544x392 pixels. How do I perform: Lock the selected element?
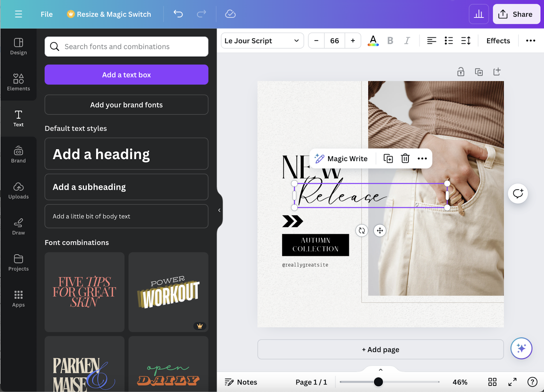461,72
